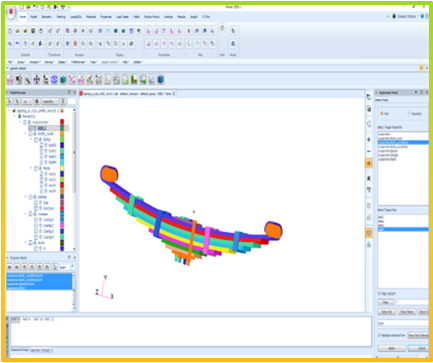Image resolution: width=433 pixels, height=363 pixels.
Task: Click the upper orange-highlighted icon in the vertical toolbar
Action: 369,163
